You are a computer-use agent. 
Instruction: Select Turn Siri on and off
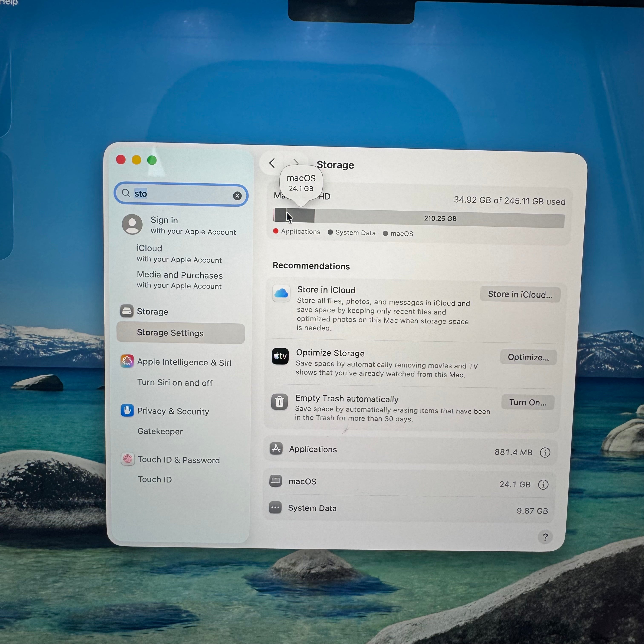point(175,383)
